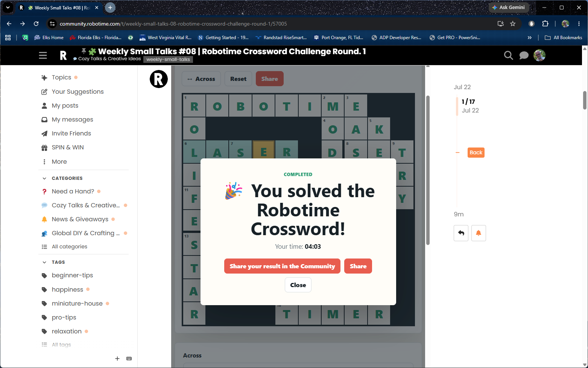
Task: Click Share your result in the Community
Action: click(283, 266)
